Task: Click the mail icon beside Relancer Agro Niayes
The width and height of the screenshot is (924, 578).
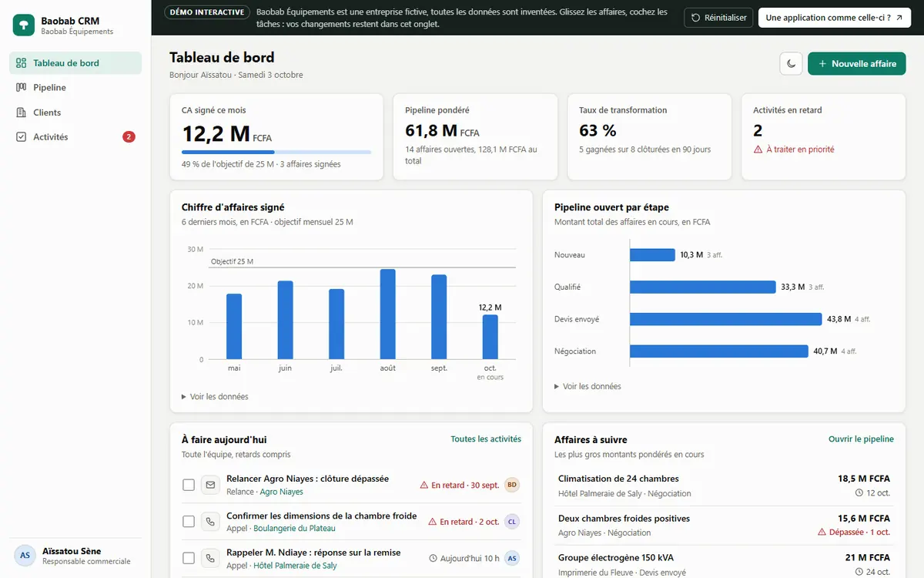Action: pyautogui.click(x=210, y=485)
